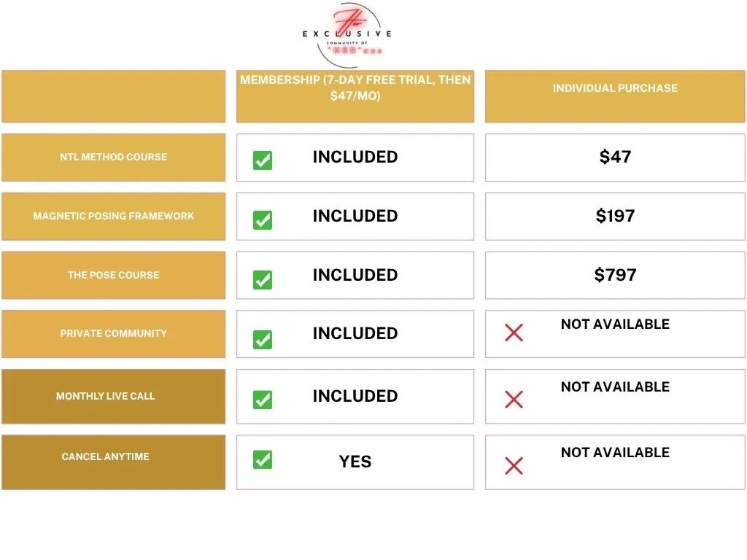Screen dimensions: 747x560
Task: Click the $797 price cell
Action: coord(615,275)
